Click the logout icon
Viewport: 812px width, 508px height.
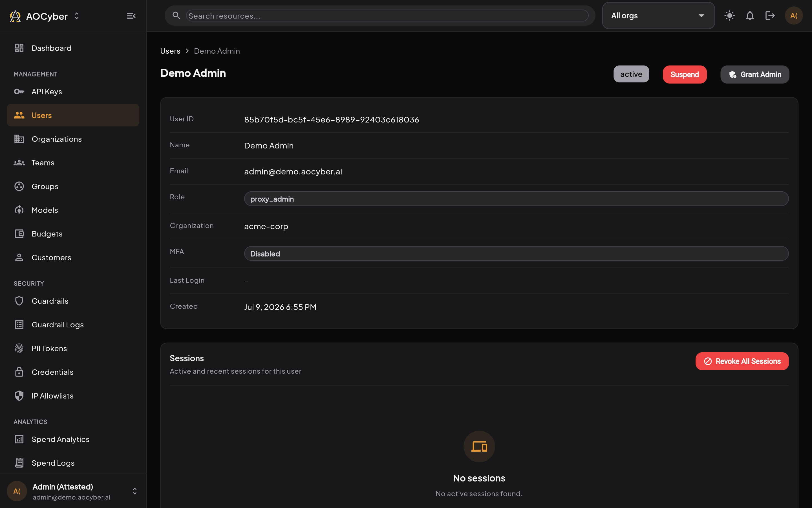(x=770, y=16)
